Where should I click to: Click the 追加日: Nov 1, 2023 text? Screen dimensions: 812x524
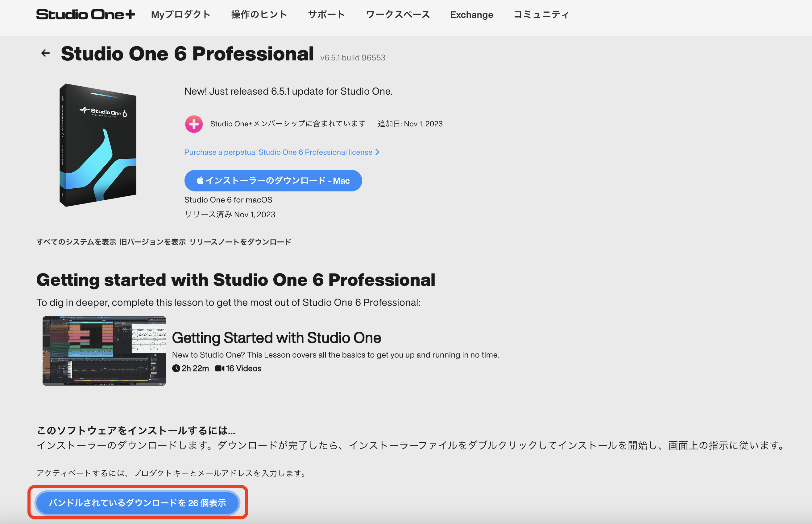click(x=410, y=124)
